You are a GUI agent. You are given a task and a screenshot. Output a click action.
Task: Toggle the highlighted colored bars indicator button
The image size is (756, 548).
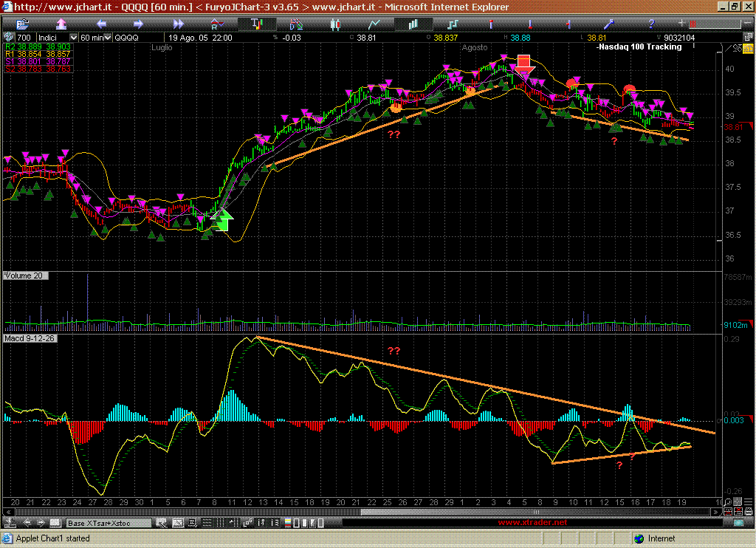tap(257, 24)
